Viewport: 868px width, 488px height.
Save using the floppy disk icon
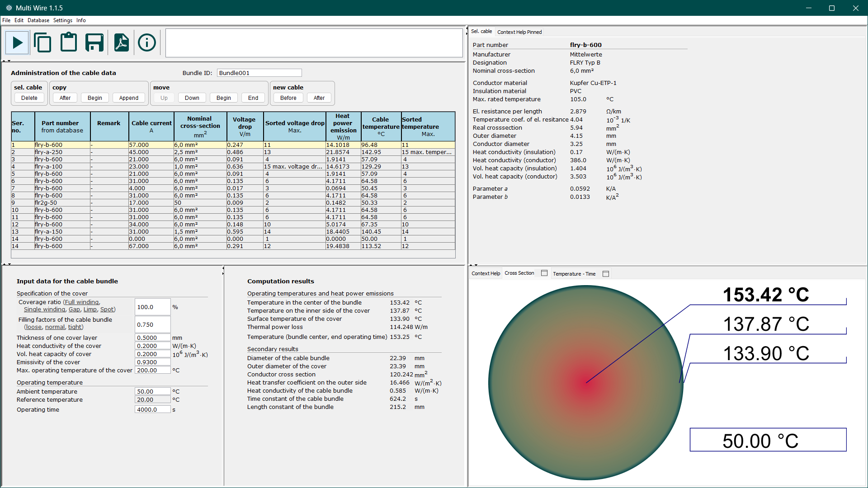(94, 42)
